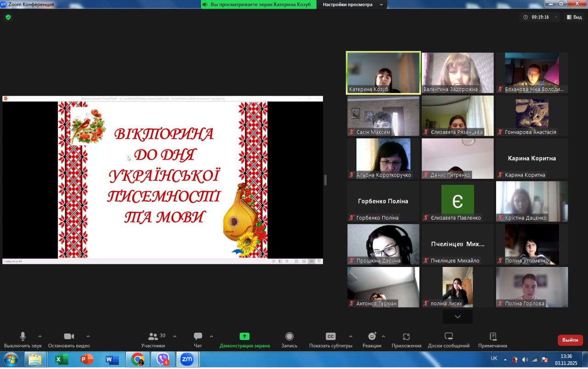Expand the meeting timer dropdown

[x=556, y=17]
